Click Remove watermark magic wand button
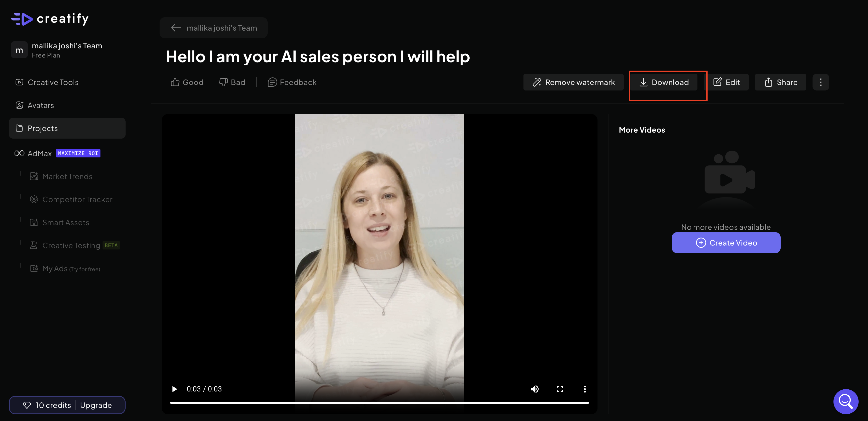 point(573,82)
